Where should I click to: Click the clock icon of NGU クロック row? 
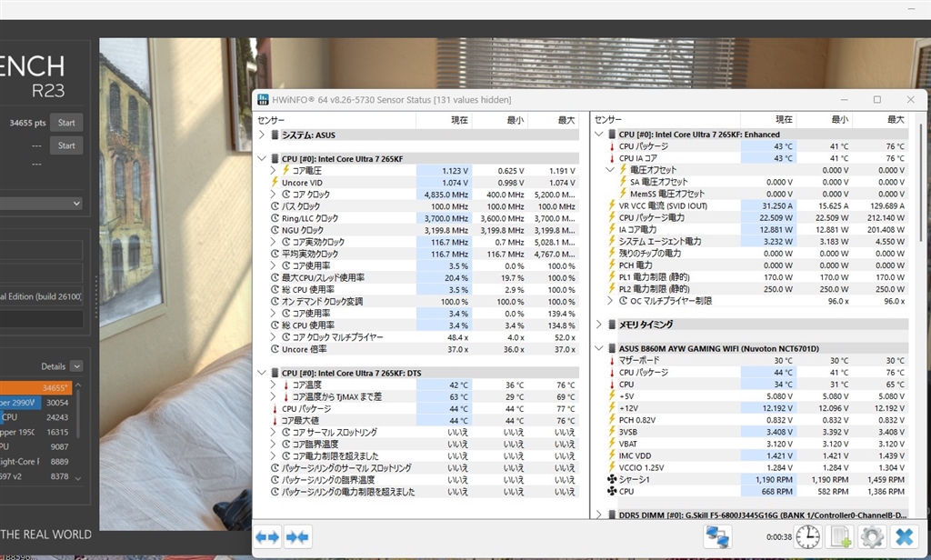(275, 230)
